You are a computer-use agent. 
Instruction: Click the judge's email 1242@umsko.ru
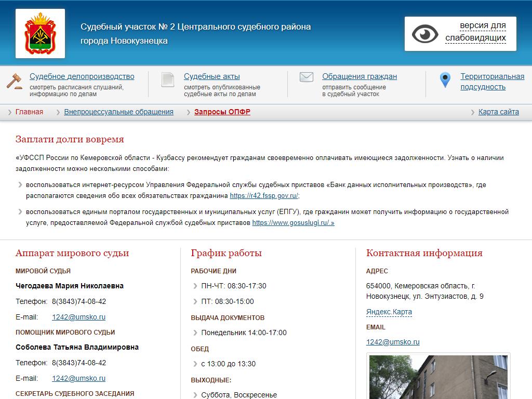tap(78, 317)
